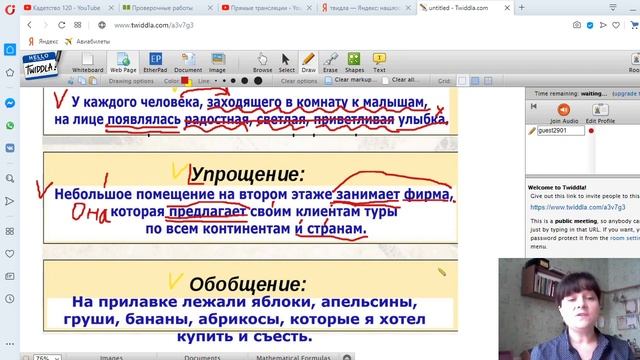Click the blue shield ad-blocker icon
Viewport: 640px width, 360px height.
590,25
